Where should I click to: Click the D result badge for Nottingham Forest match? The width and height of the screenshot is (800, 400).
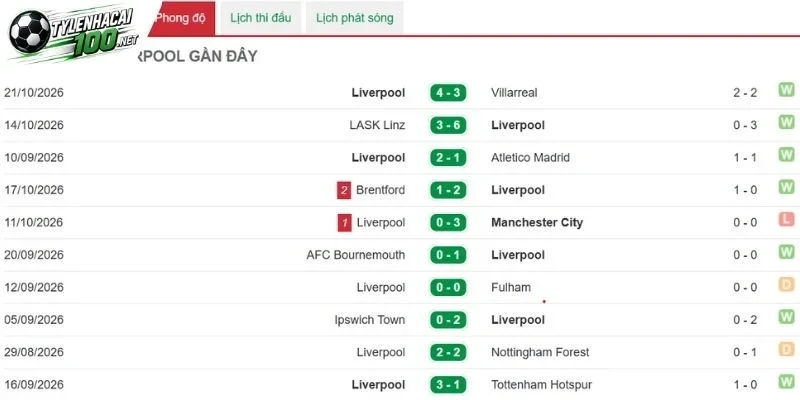[x=786, y=349]
